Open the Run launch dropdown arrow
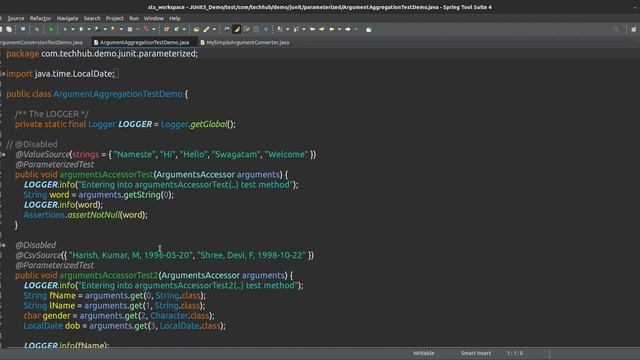Image resolution: width=640 pixels, height=360 pixels. coord(89,29)
